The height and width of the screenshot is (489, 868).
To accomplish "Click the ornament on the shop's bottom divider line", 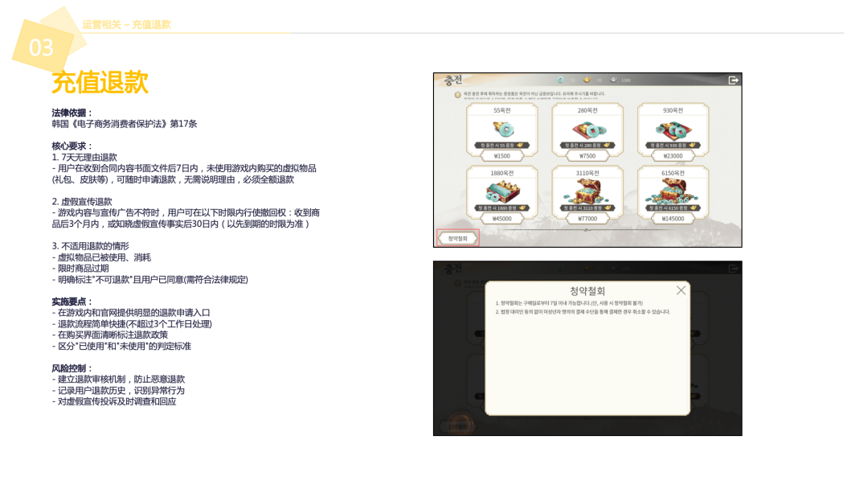I will pos(587,230).
